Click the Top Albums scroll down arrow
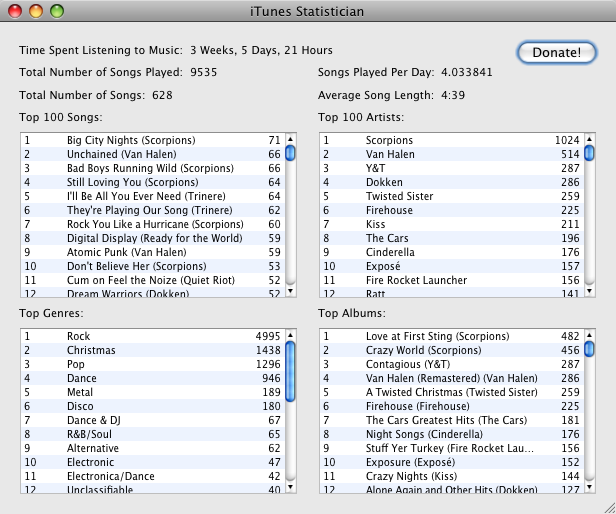Viewport: 616px width, 514px height. click(589, 487)
